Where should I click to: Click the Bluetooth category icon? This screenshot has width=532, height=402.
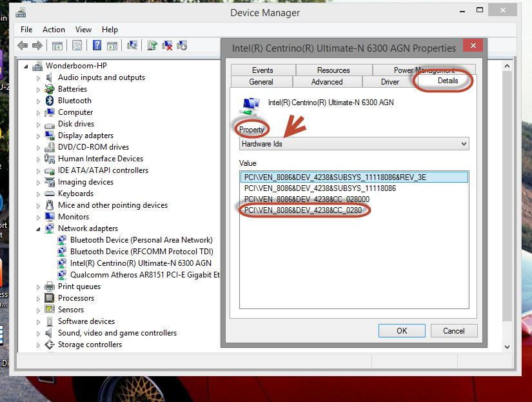coord(50,101)
